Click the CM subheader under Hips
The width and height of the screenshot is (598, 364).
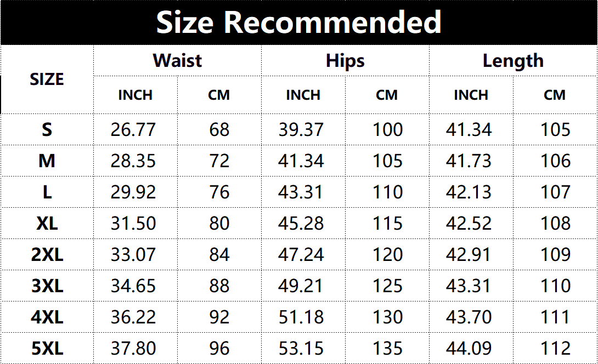(387, 95)
